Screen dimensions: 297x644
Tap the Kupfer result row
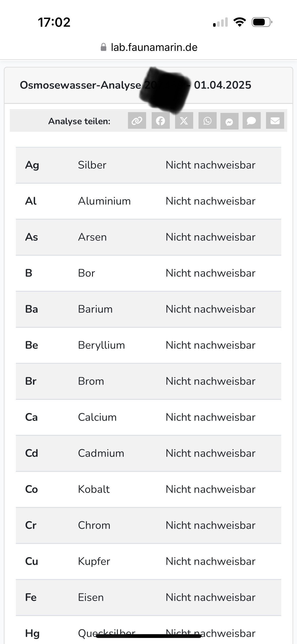[148, 561]
